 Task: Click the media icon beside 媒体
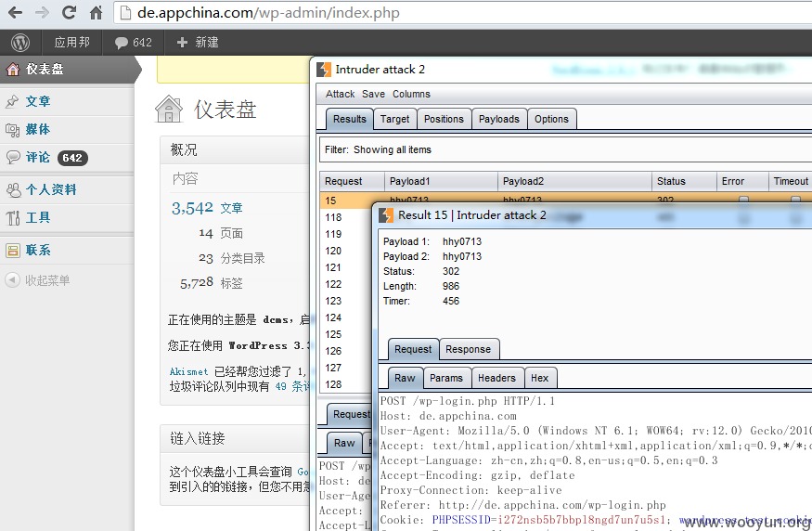coord(12,130)
